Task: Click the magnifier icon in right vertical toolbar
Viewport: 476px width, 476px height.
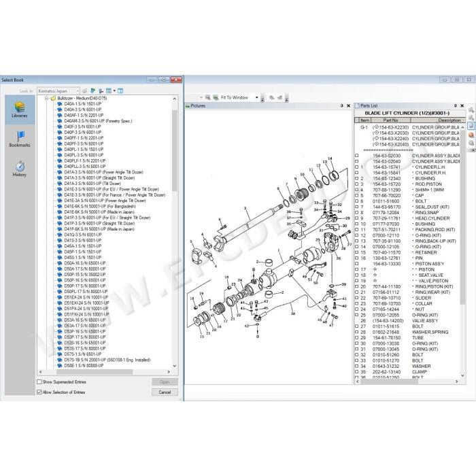Action: pyautogui.click(x=471, y=143)
